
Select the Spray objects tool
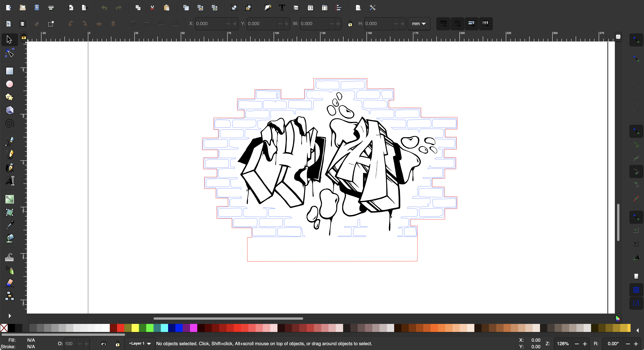(10, 270)
